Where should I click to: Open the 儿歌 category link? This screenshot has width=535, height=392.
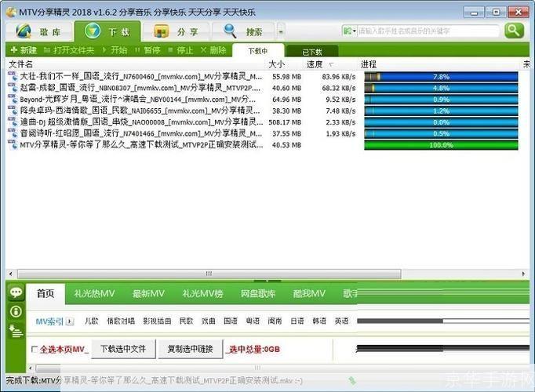pos(92,321)
